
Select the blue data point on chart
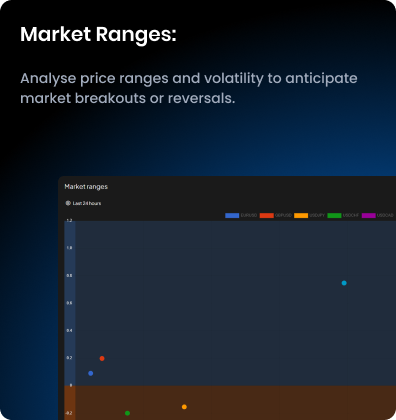click(x=91, y=373)
